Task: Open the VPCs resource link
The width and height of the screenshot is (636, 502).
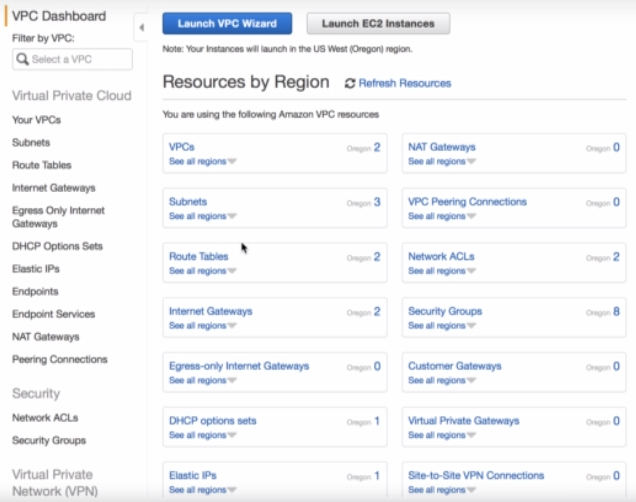Action: pyautogui.click(x=182, y=147)
